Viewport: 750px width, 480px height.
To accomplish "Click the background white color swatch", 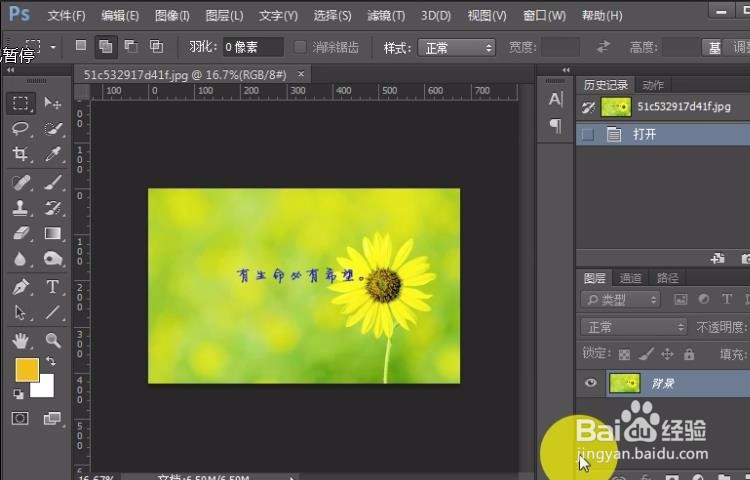I will tap(46, 389).
